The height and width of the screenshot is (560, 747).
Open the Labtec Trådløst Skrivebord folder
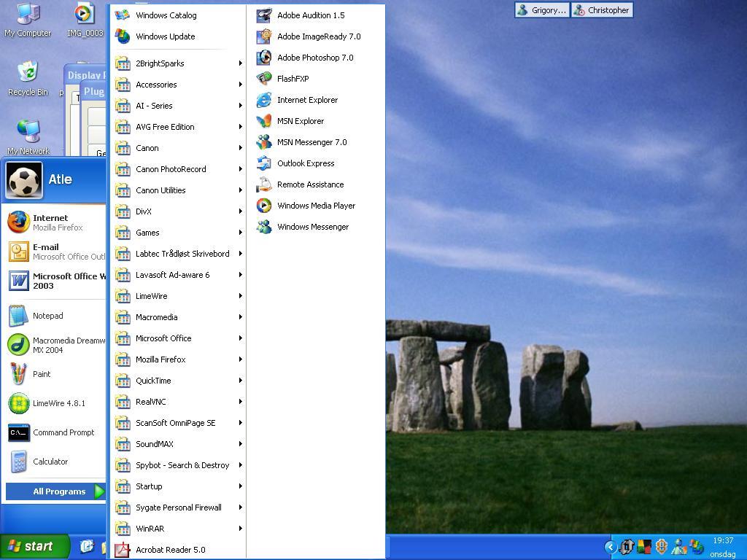pyautogui.click(x=178, y=254)
